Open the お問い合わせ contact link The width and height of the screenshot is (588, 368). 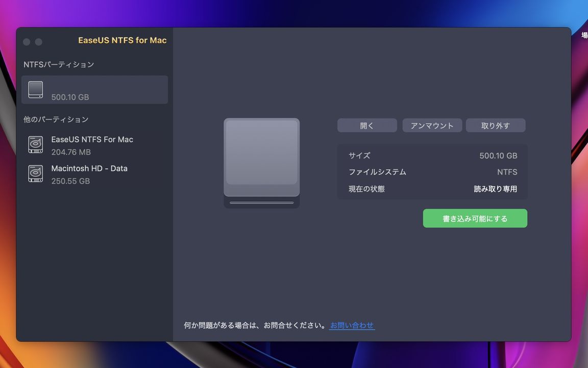[352, 325]
